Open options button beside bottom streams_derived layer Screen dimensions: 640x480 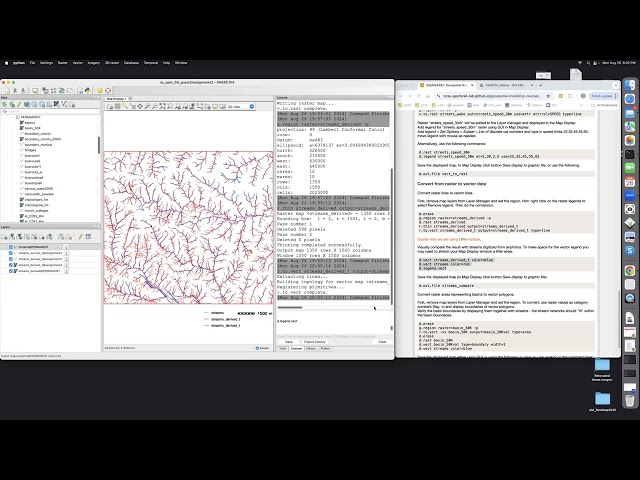tap(66, 271)
